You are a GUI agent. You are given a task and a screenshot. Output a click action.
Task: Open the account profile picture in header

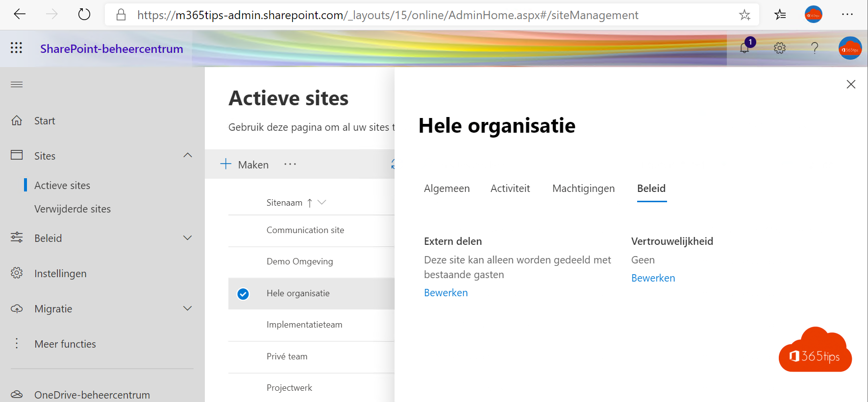click(x=850, y=48)
